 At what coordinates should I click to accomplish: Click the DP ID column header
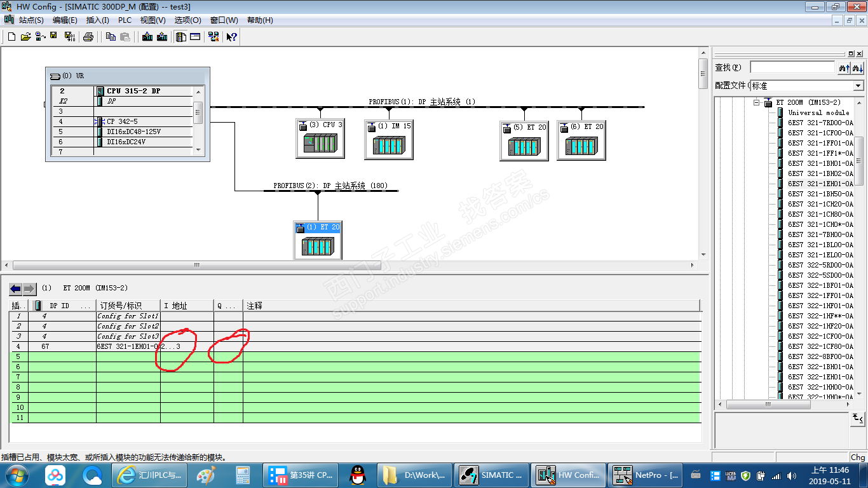pos(62,306)
